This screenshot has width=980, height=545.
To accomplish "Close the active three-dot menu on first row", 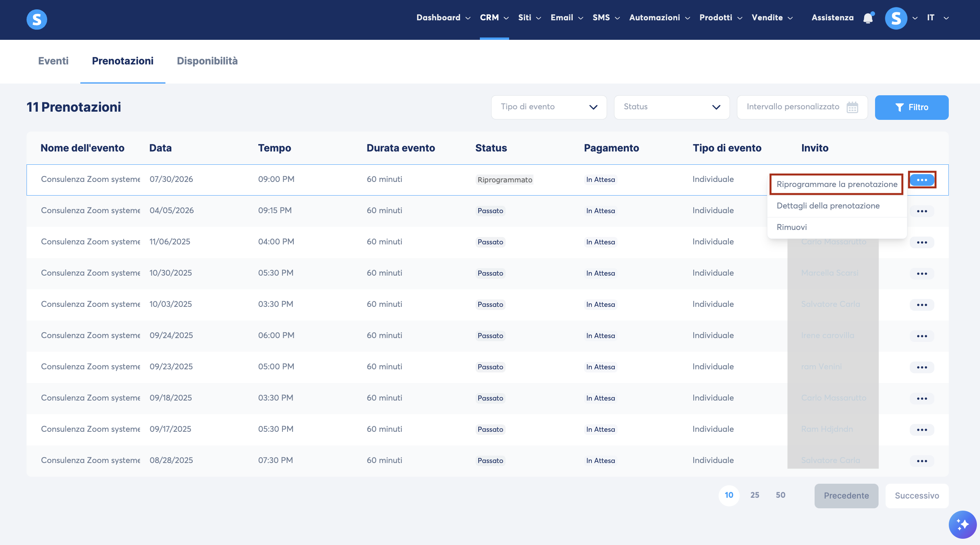I will (922, 180).
